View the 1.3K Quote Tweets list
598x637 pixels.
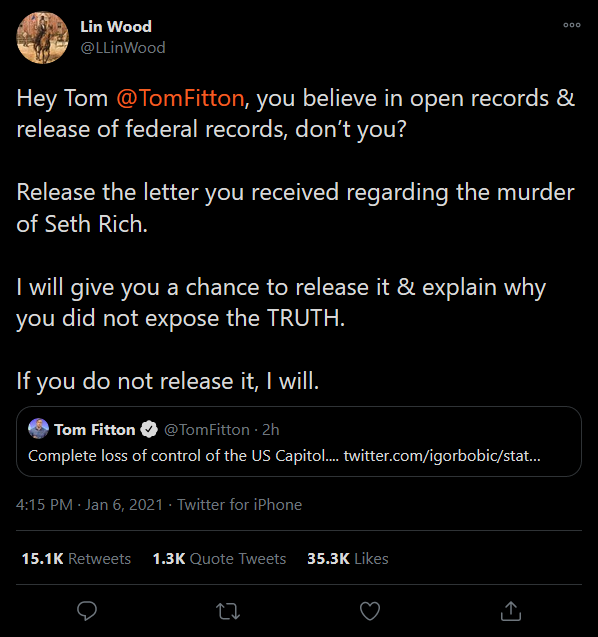click(219, 559)
